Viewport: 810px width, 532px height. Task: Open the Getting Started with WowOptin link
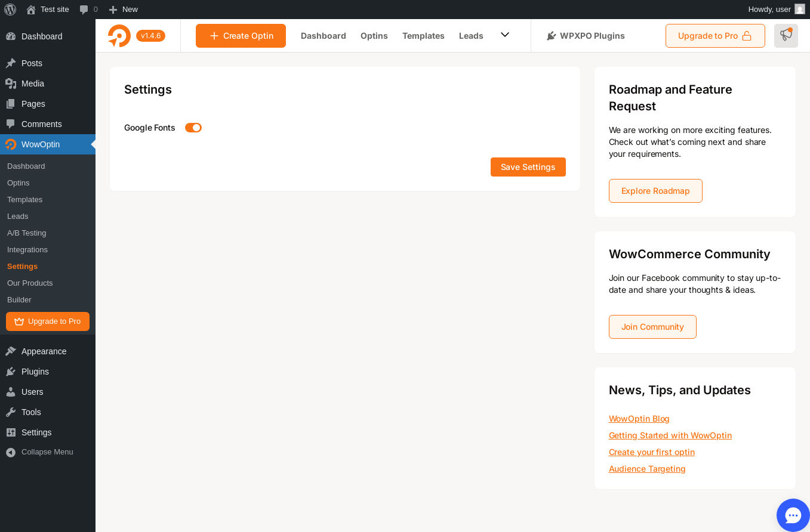click(x=670, y=435)
